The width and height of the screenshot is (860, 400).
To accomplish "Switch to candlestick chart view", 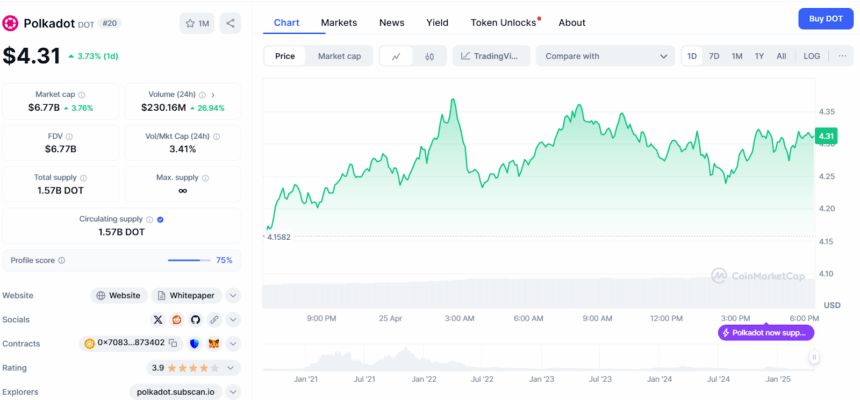I will coord(429,56).
